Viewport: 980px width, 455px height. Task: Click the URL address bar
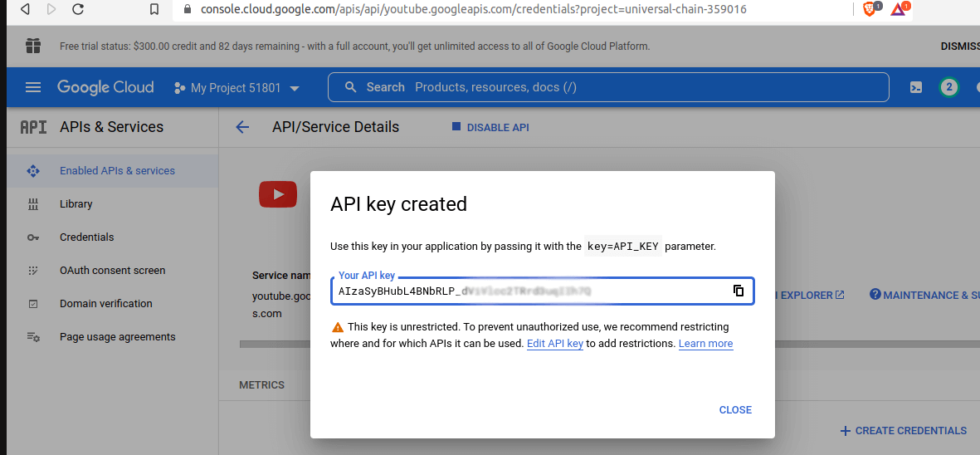pyautogui.click(x=472, y=9)
